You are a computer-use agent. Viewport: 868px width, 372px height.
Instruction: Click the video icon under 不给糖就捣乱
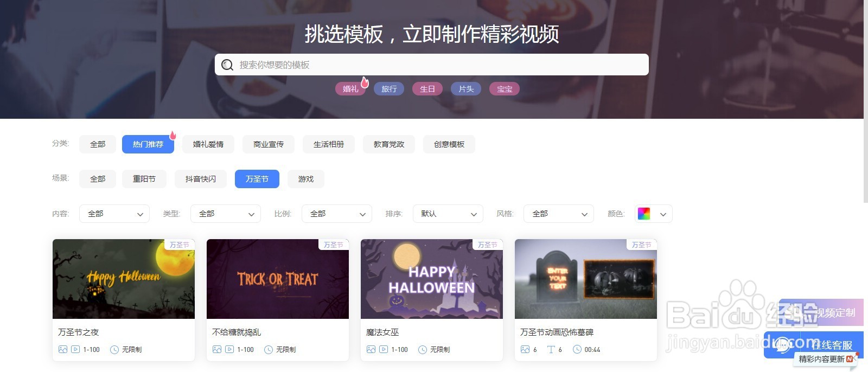click(229, 349)
